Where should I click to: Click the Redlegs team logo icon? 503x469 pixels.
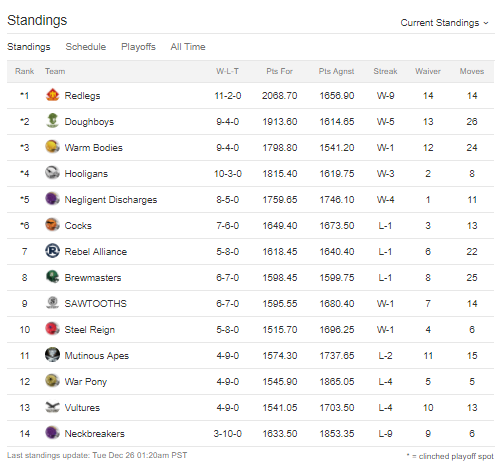point(52,95)
